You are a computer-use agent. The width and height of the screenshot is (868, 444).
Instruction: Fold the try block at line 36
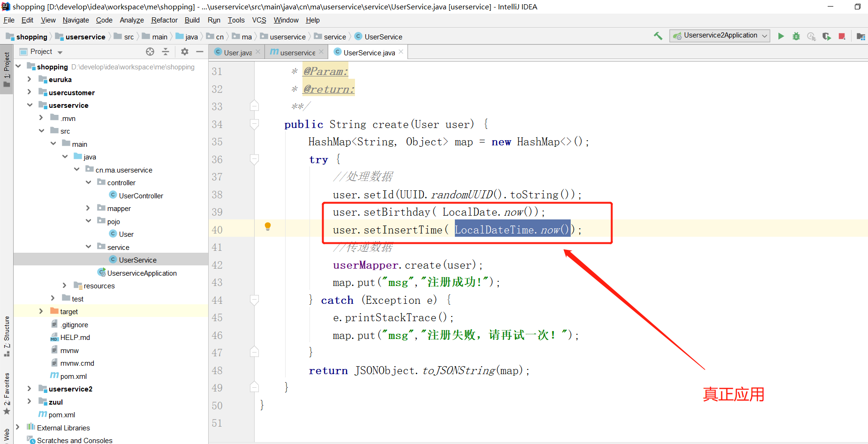click(x=254, y=159)
